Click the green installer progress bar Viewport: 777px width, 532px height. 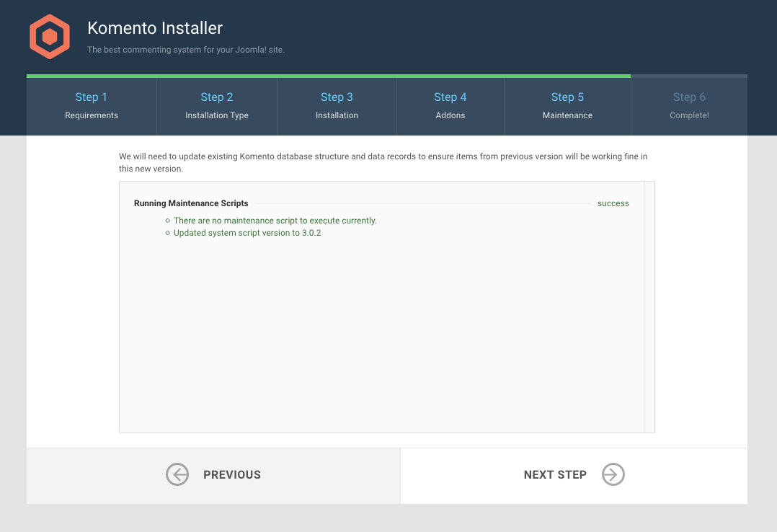click(329, 76)
